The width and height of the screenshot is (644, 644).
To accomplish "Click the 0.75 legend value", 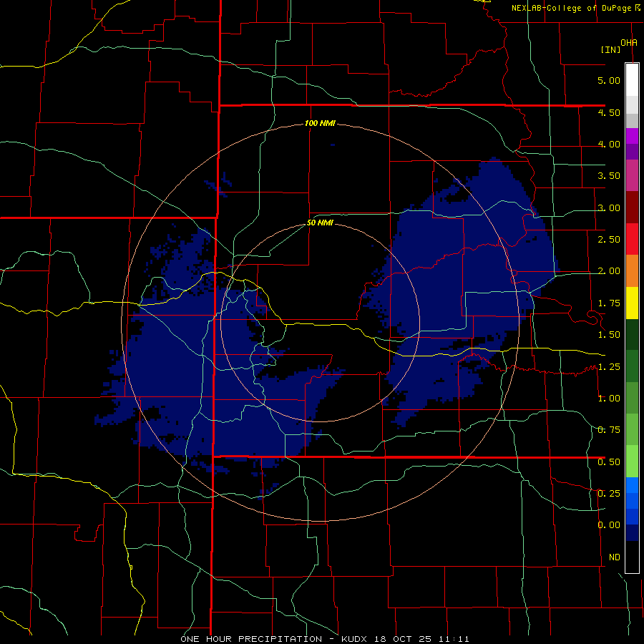I will [x=609, y=430].
